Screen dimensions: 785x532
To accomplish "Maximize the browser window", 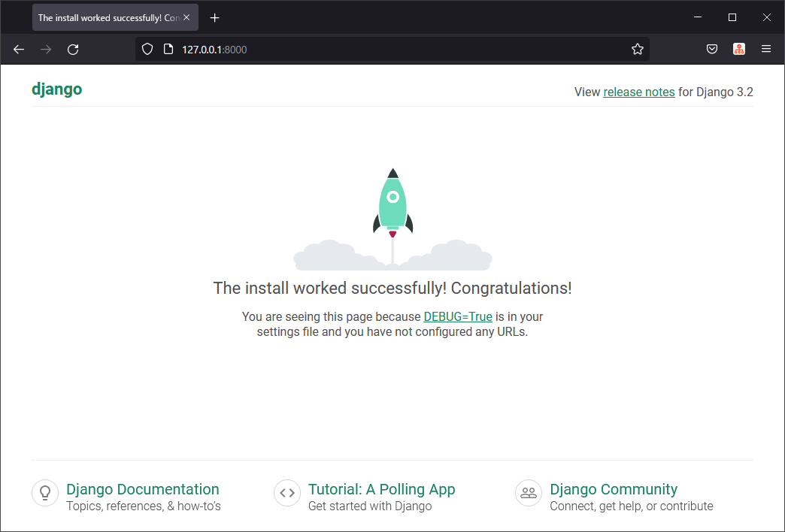I will click(732, 17).
